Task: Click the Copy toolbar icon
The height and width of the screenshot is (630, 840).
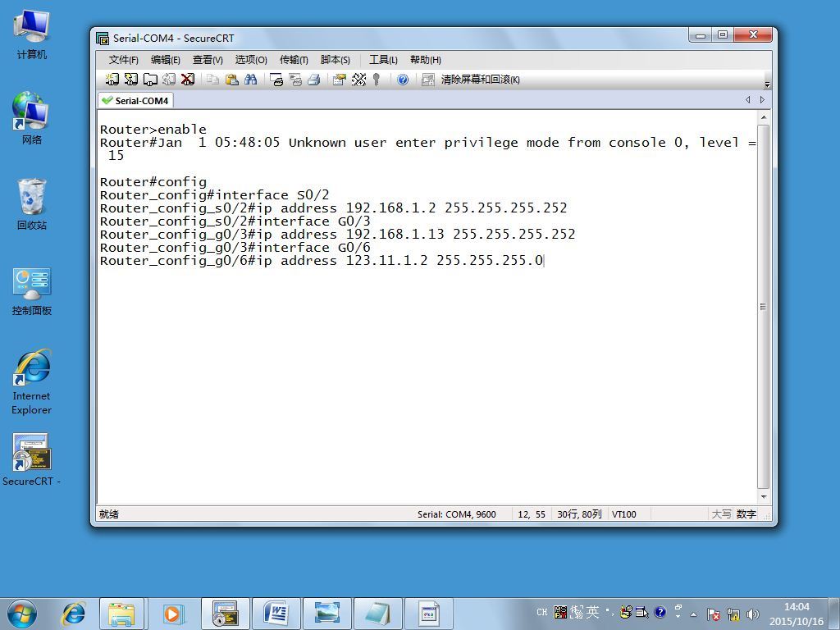Action: tap(212, 80)
